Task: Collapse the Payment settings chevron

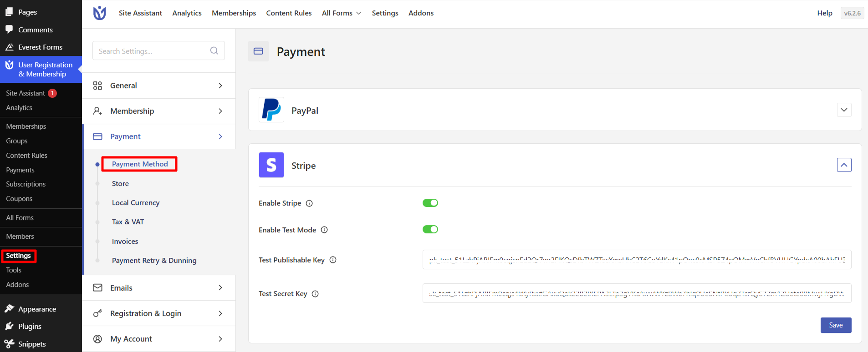Action: pos(220,136)
